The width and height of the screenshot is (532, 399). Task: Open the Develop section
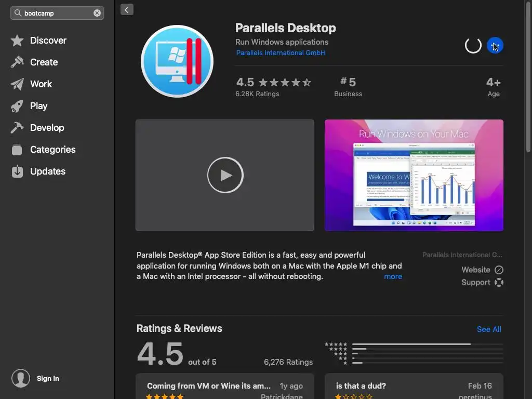(47, 128)
